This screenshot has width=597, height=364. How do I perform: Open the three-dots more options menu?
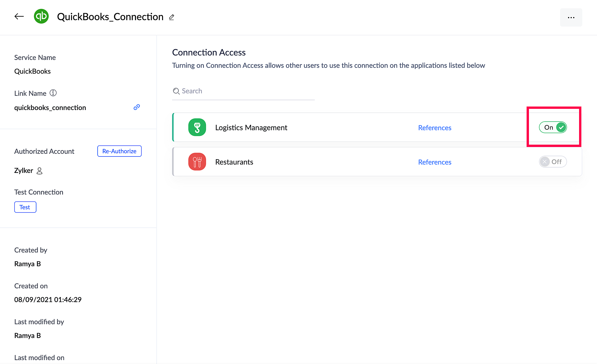coord(571,18)
